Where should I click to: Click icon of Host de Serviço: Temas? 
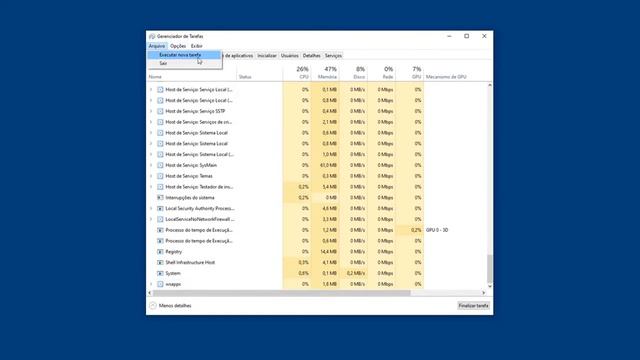(x=160, y=176)
